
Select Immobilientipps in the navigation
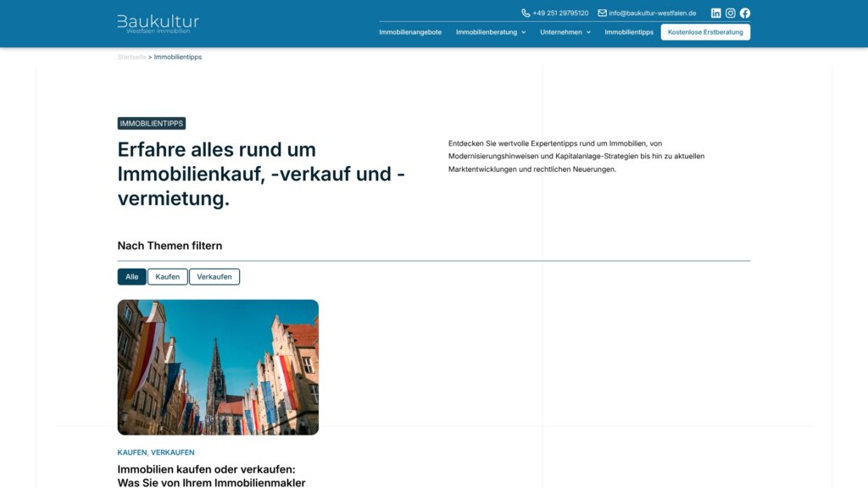[x=628, y=31]
